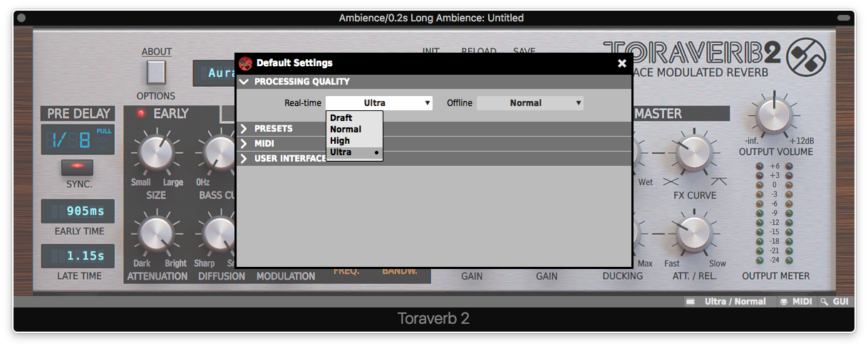Select FULL note mode in pre delay
Image resolution: width=868 pixels, height=348 pixels.
(x=104, y=131)
